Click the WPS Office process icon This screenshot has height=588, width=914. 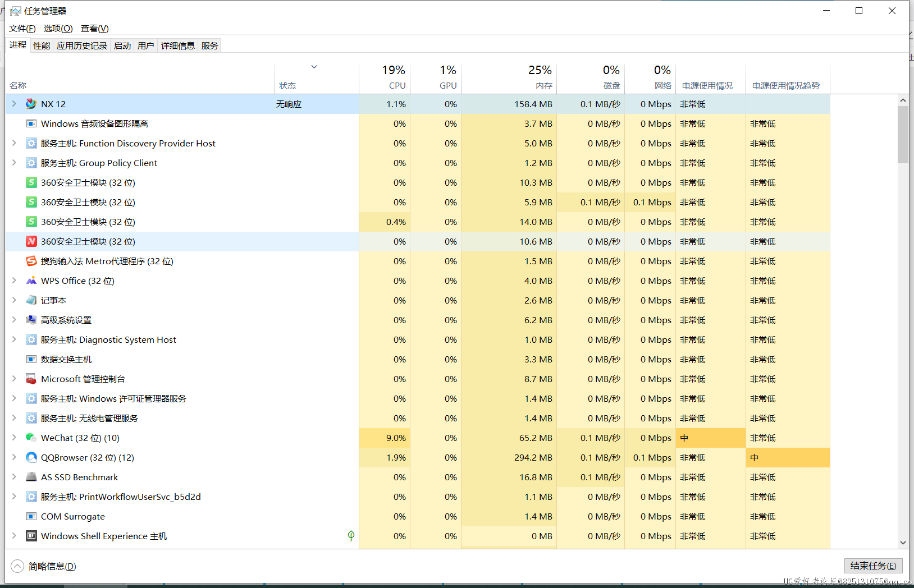click(x=31, y=281)
